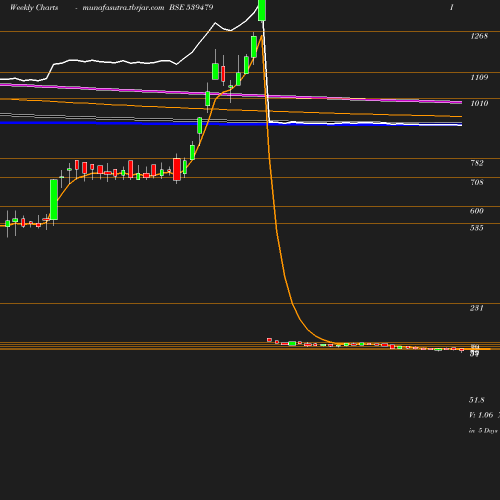
Task: Click the munafasutra.tbrjar.com site label
Action: coord(123,8)
